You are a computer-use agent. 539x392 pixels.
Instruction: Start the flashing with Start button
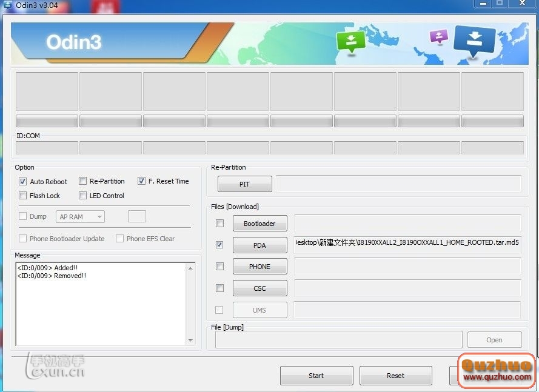[x=316, y=376]
